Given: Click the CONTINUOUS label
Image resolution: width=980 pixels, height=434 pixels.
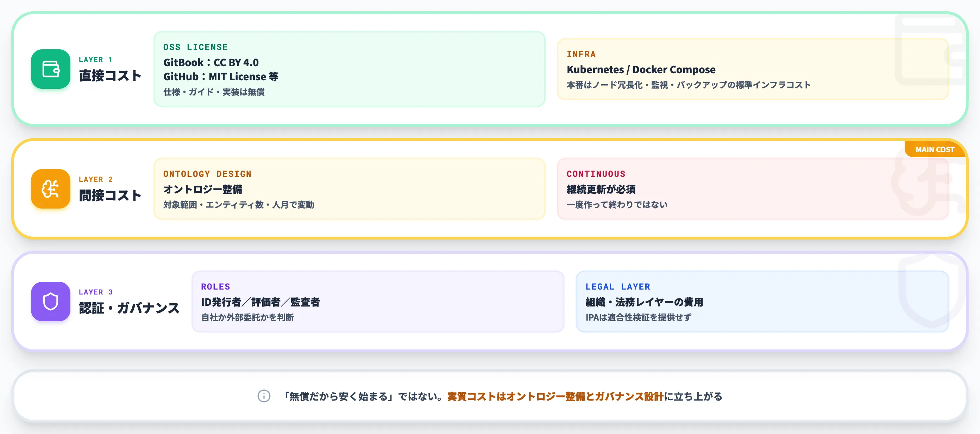Looking at the screenshot, I should (596, 174).
